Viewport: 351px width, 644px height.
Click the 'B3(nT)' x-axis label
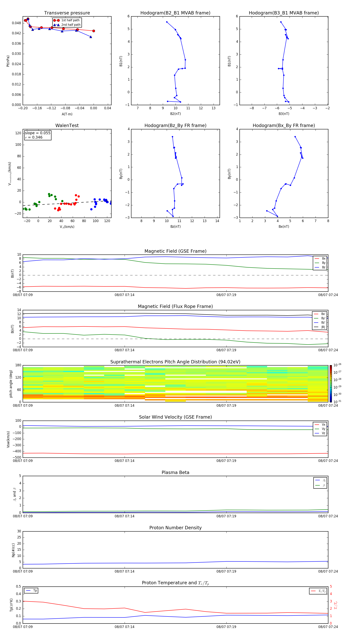click(x=284, y=114)
